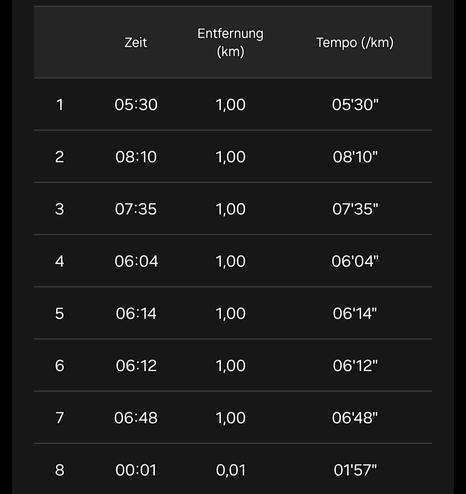Screen dimensions: 466x494
Task: Choose lap number 5
Action: pyautogui.click(x=59, y=313)
